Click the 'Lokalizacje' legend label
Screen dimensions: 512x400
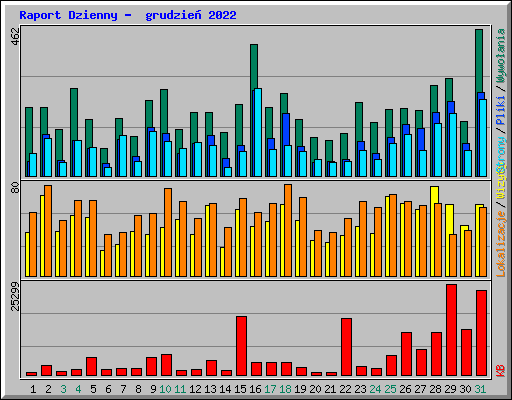(501, 244)
